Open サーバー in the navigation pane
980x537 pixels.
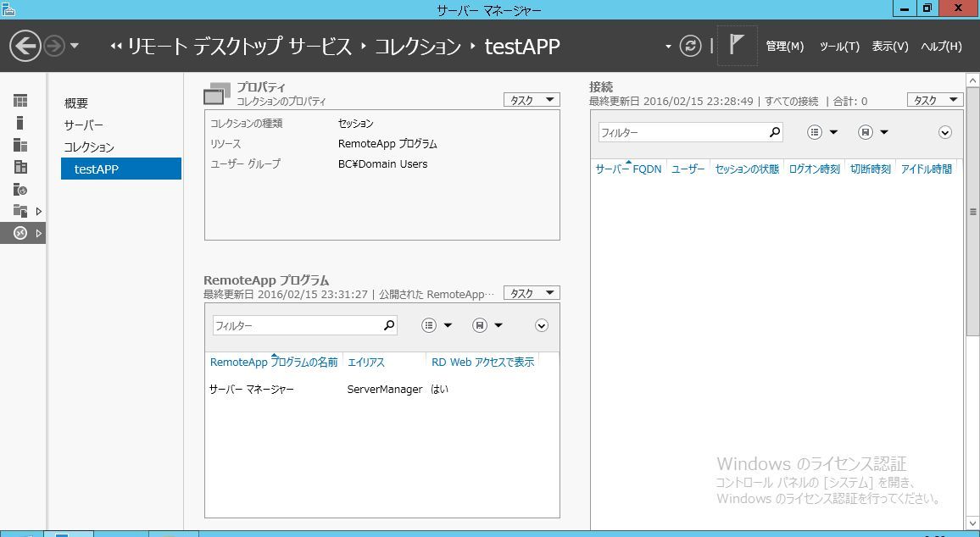84,125
